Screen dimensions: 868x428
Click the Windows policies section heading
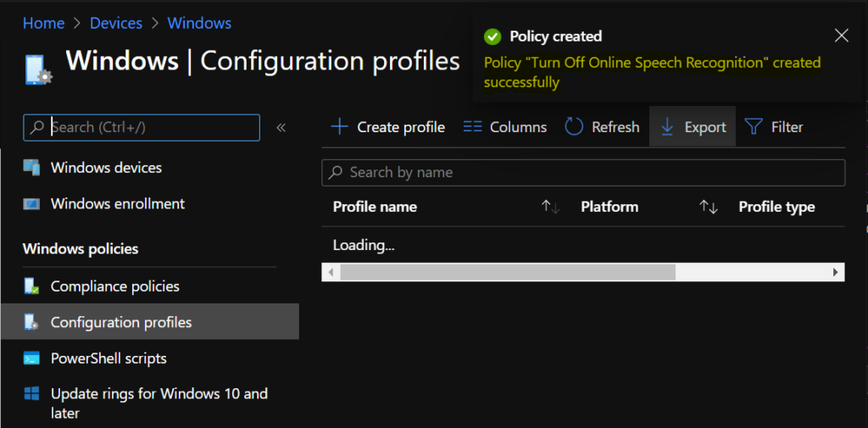[81, 249]
